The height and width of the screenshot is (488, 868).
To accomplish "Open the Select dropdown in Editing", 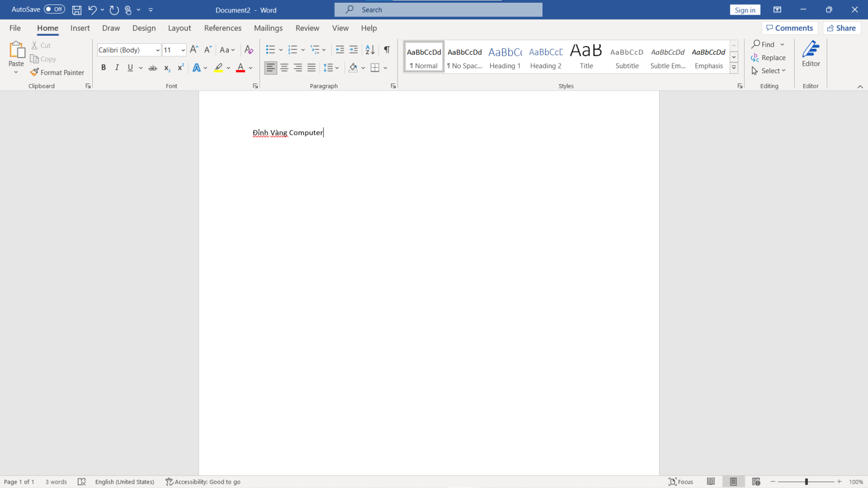I will tap(769, 70).
